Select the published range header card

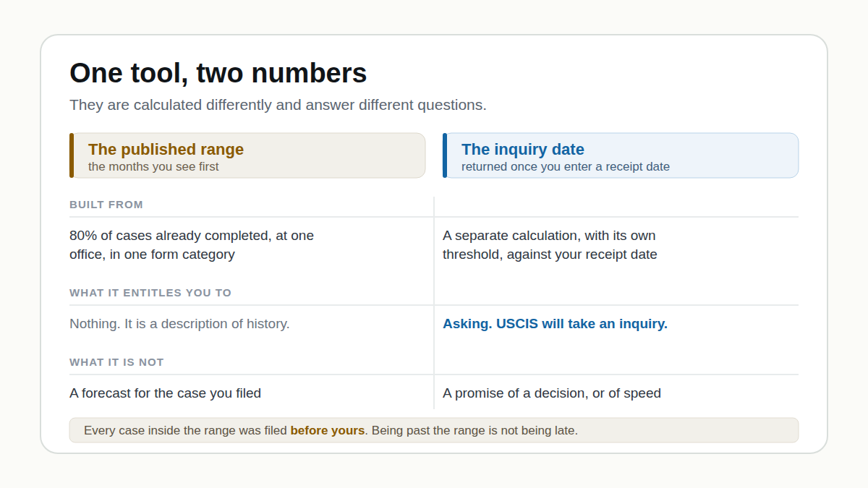247,155
